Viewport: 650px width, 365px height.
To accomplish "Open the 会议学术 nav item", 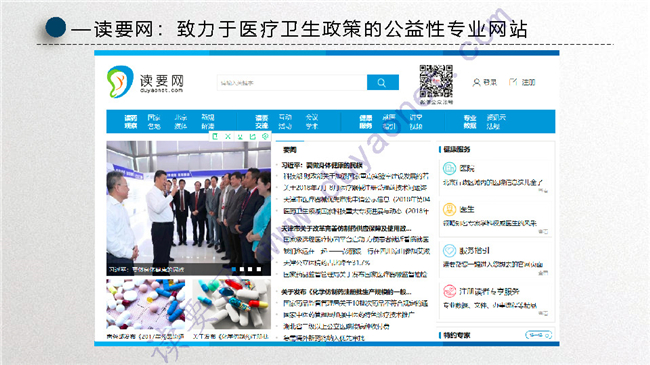I will point(312,122).
